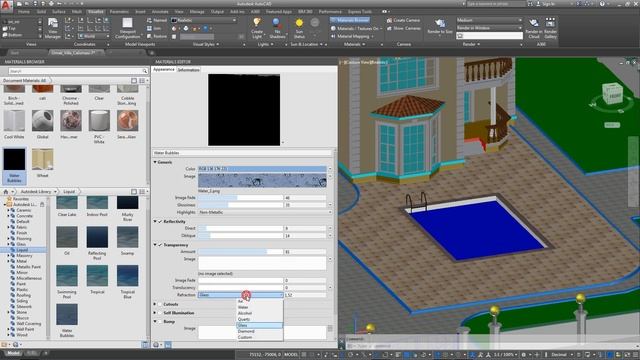640x360 pixels.
Task: Expand the Cutouts section arrow
Action: point(155,304)
